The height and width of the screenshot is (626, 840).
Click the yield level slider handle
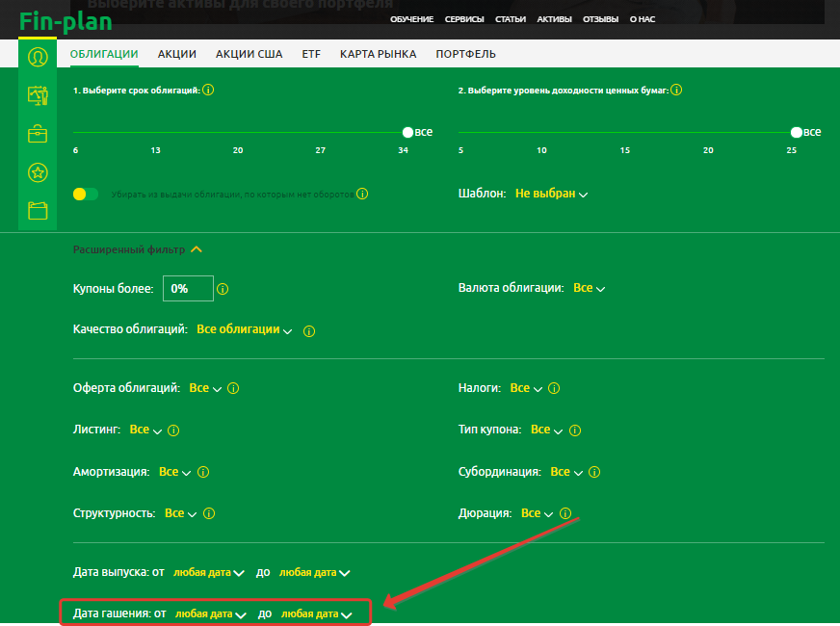pos(796,132)
